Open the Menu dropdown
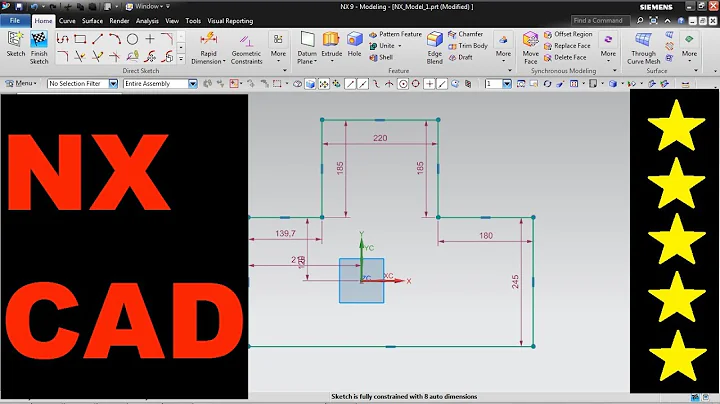The height and width of the screenshot is (404, 720). point(21,84)
